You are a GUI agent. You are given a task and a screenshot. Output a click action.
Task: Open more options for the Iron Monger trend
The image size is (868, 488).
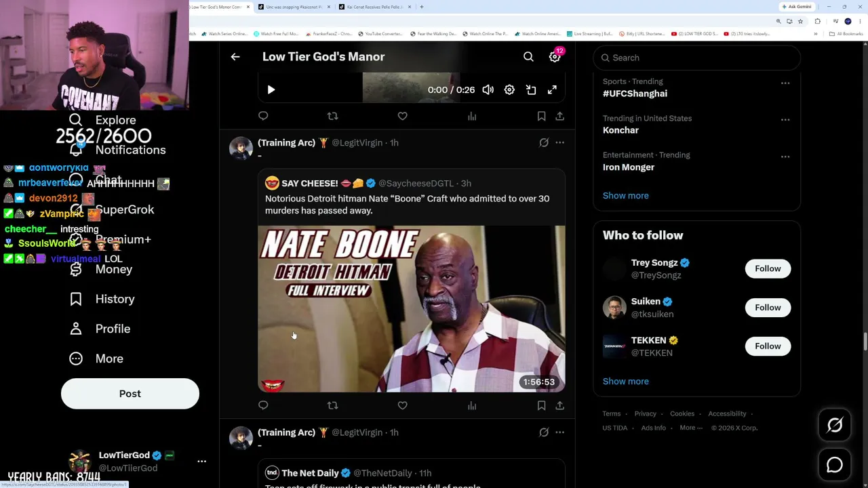[x=785, y=157]
